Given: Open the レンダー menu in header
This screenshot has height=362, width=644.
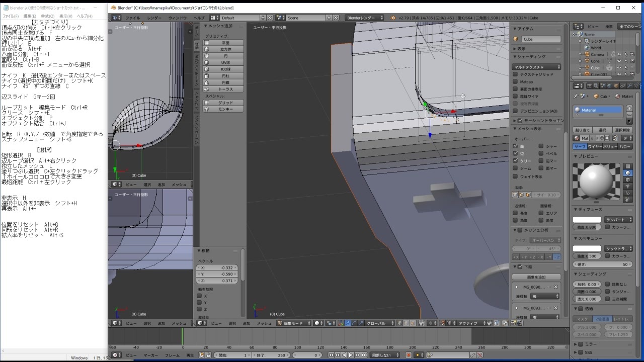Looking at the screenshot, I should [x=154, y=18].
